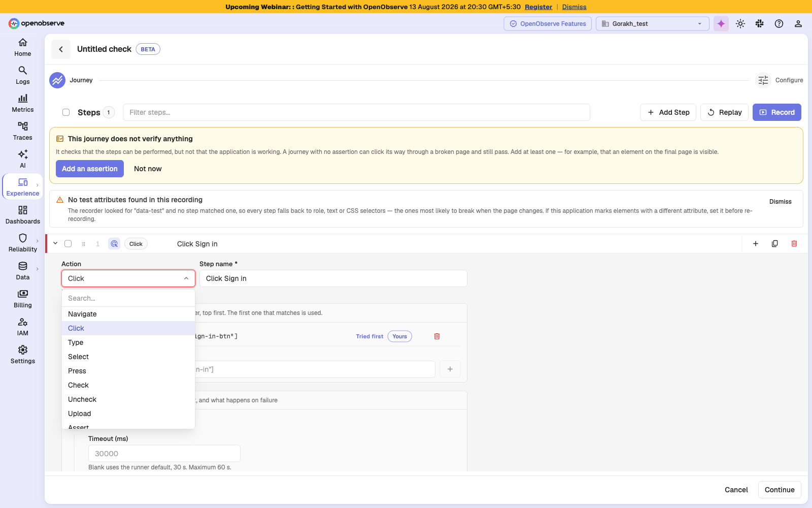Delete the Tried first selector

(x=437, y=336)
